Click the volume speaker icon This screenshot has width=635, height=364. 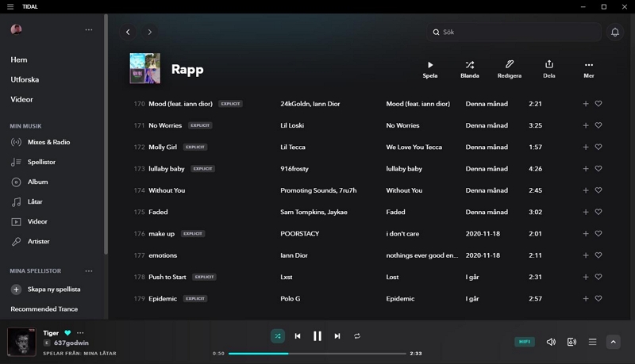(551, 342)
